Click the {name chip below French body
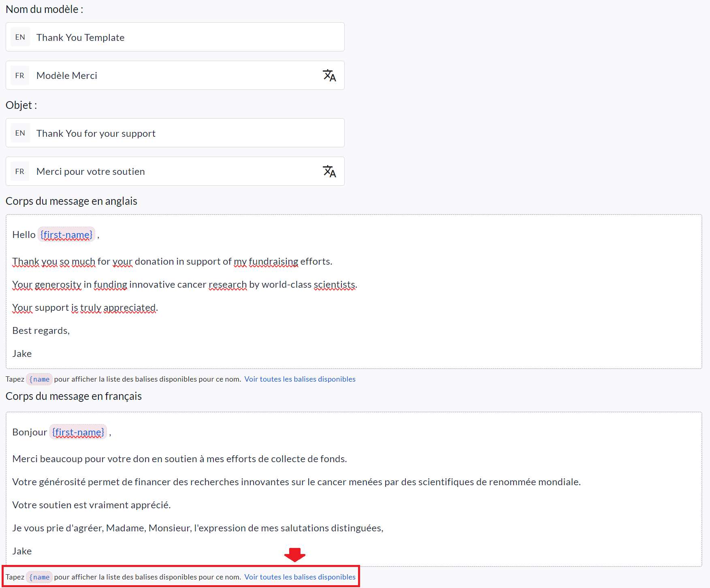The width and height of the screenshot is (710, 588). (39, 577)
